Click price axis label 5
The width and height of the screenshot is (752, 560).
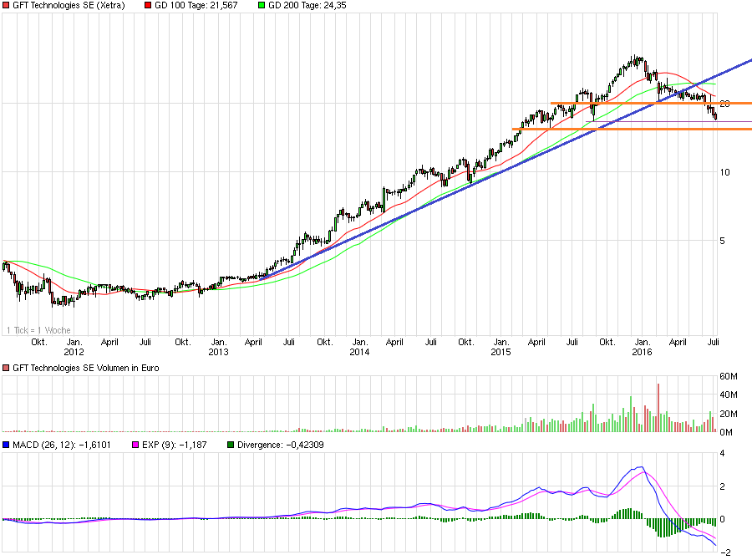click(722, 241)
